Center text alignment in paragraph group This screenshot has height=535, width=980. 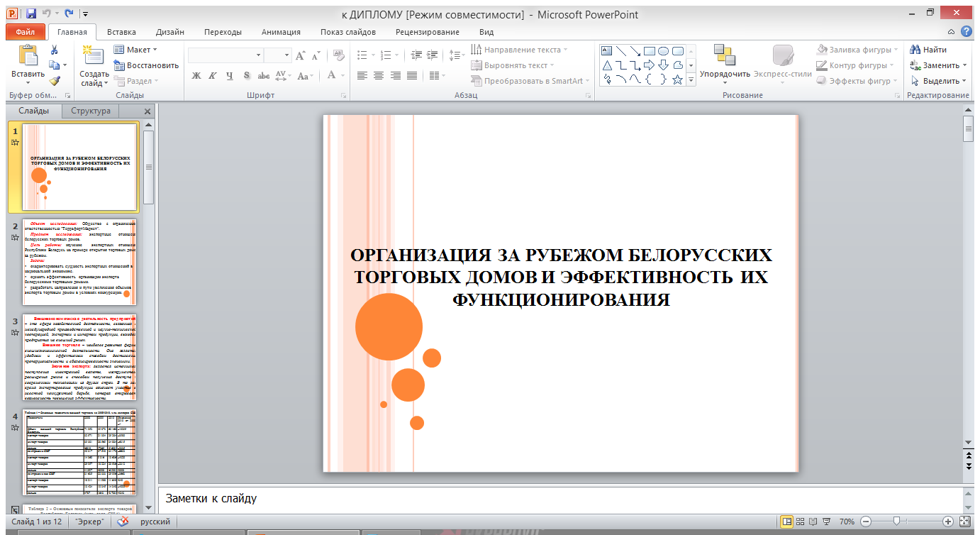(379, 76)
